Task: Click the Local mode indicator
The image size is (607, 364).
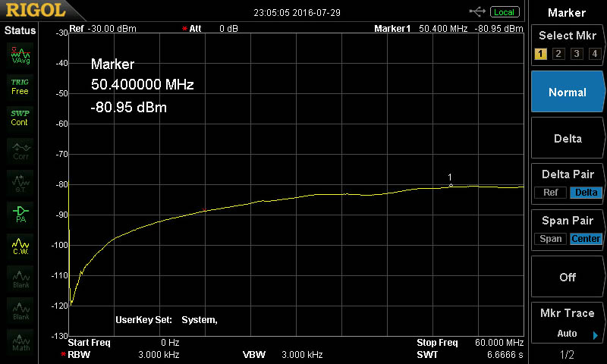Action: point(504,12)
